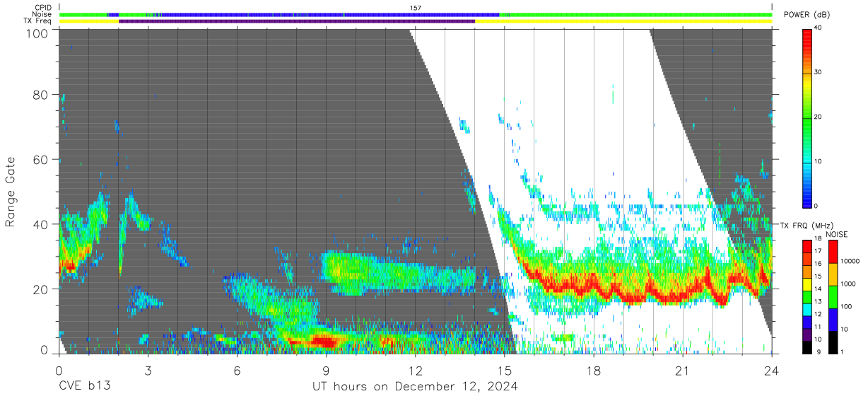Click the x-axis hour tick "21"

pos(682,370)
